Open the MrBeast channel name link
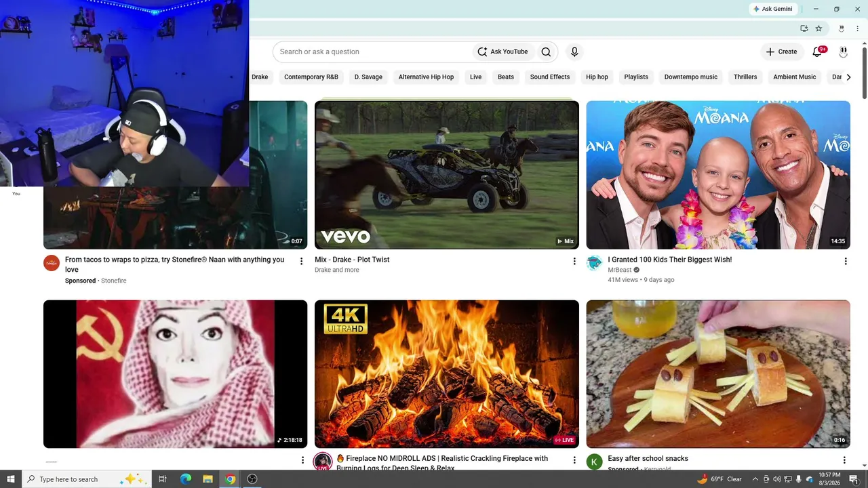The height and width of the screenshot is (488, 868). [620, 270]
